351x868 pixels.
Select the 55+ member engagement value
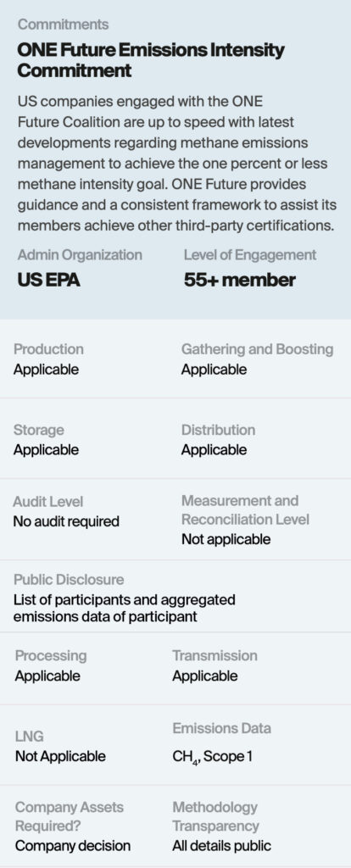[x=240, y=280]
